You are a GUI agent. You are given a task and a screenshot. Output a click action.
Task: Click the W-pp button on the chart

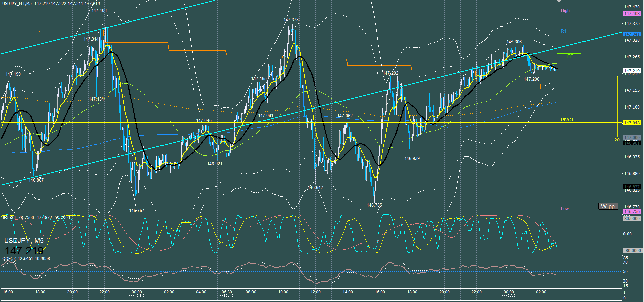pyautogui.click(x=608, y=206)
